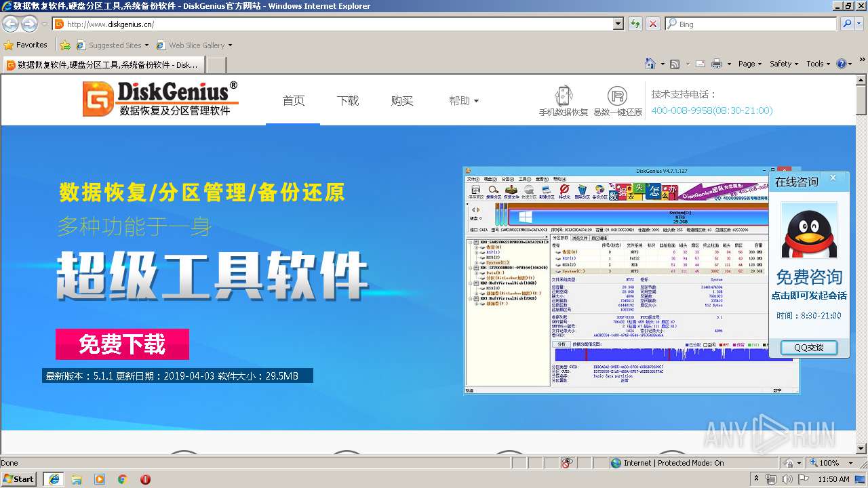Open Windows Explorer folder taskbar icon
The height and width of the screenshot is (488, 868).
tap(77, 479)
